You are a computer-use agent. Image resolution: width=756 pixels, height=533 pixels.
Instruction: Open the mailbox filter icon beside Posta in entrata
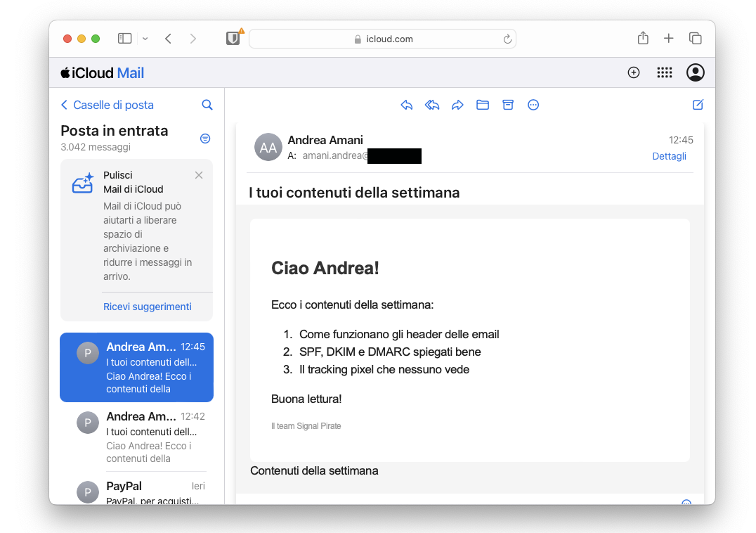(x=204, y=139)
